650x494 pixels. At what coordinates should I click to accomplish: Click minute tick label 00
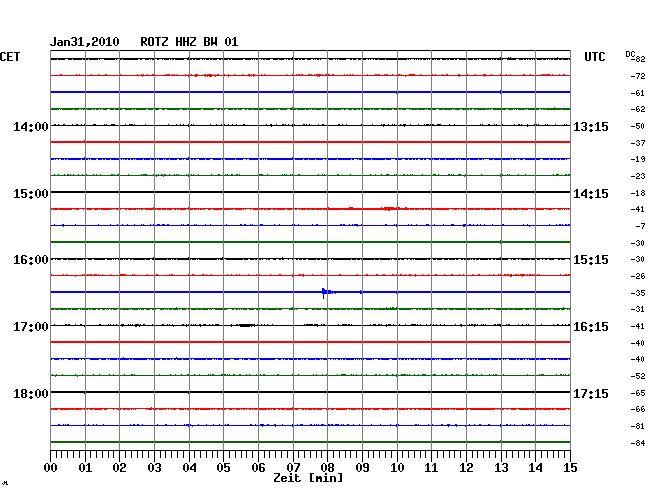click(x=51, y=467)
